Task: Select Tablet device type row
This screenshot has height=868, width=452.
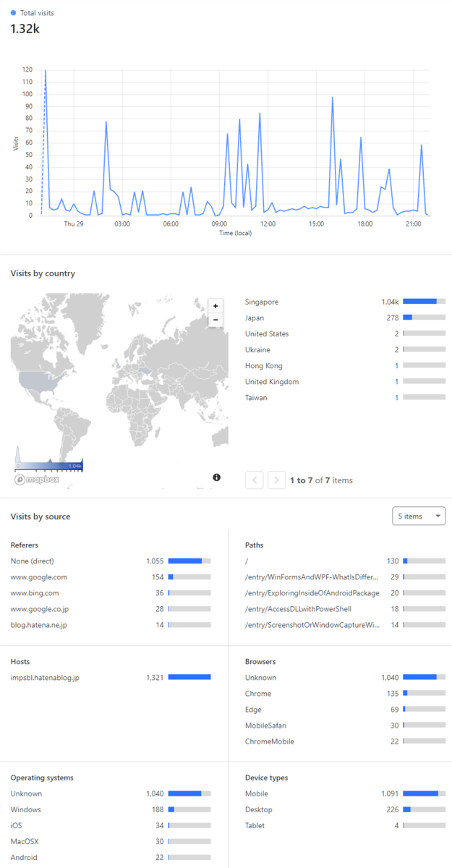Action: point(345,825)
